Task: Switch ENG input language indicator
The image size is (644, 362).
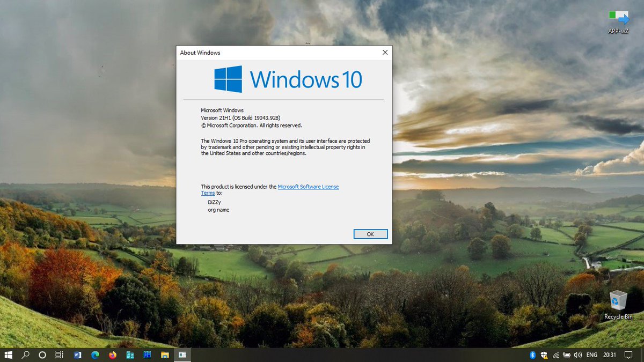Action: point(591,354)
